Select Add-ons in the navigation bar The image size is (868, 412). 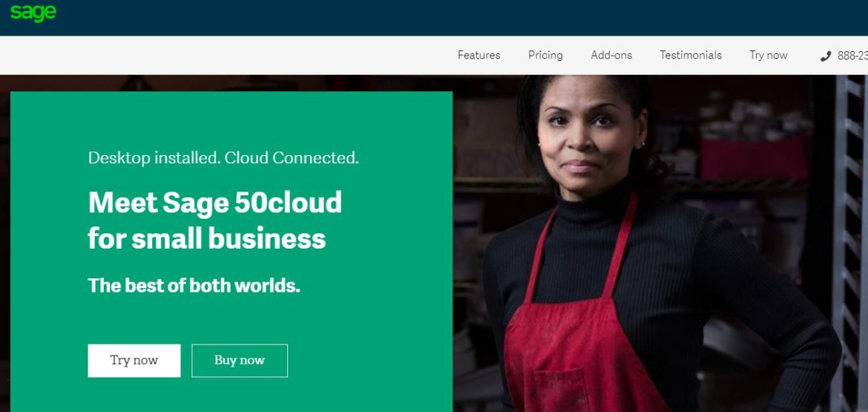pyautogui.click(x=611, y=55)
